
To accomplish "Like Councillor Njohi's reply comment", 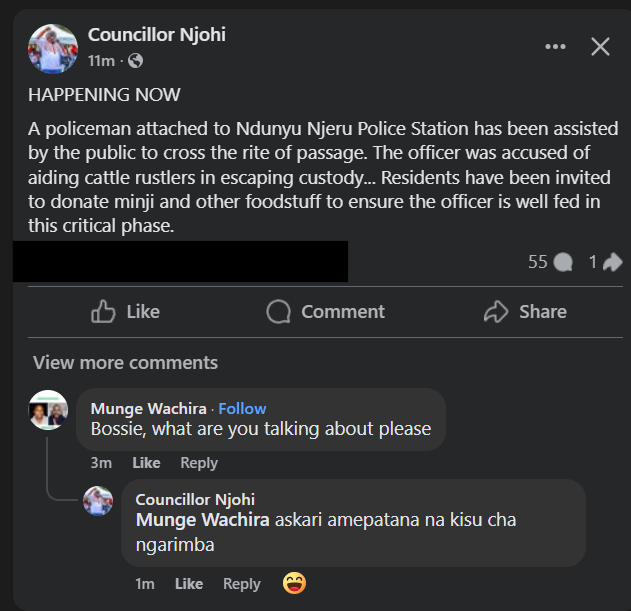I will click(189, 584).
